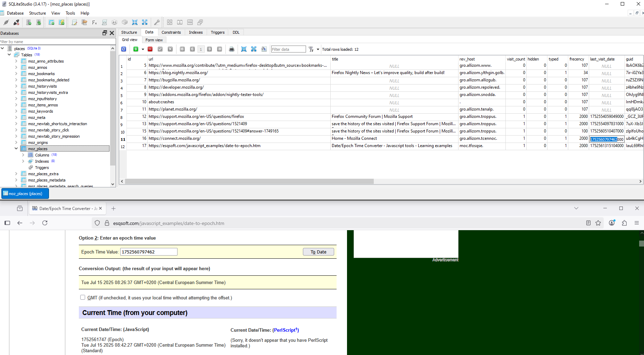Viewport: 644px width, 355px height.
Task: Expand the Columns node under moz_places
Action: 23,155
